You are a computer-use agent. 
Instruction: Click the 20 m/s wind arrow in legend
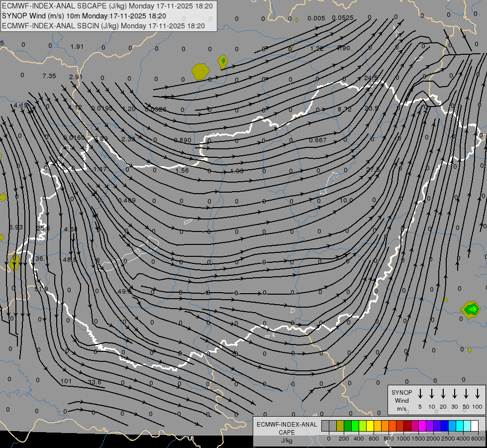[x=443, y=394]
